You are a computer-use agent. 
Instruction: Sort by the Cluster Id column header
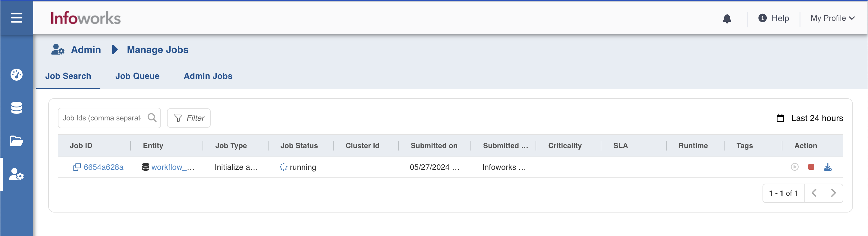[362, 145]
